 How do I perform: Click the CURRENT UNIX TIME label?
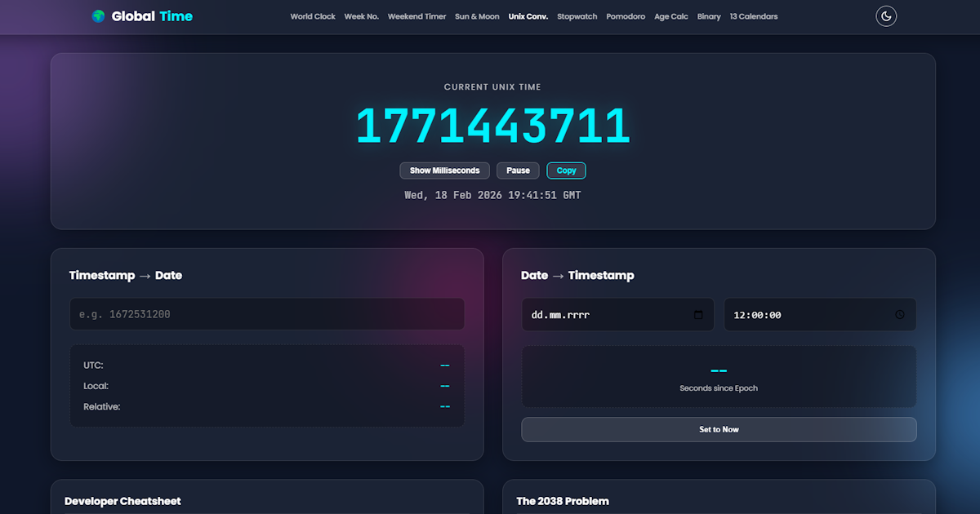click(x=492, y=87)
